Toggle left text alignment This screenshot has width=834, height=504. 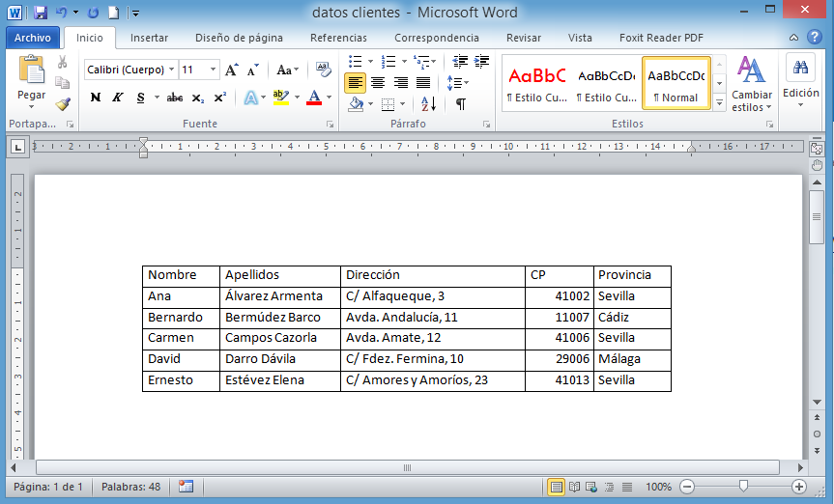356,83
